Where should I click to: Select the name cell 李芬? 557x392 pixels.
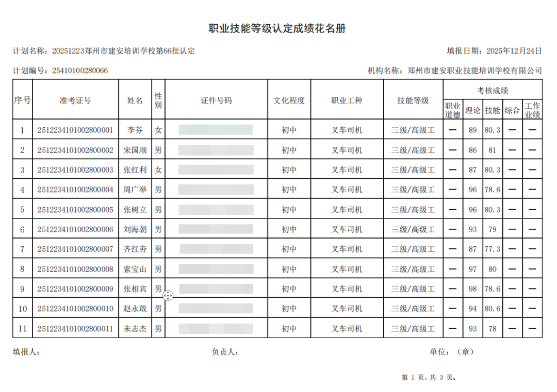pyautogui.click(x=135, y=130)
